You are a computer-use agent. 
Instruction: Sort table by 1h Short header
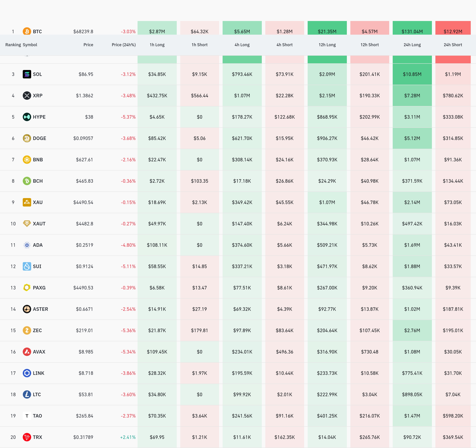pos(199,45)
